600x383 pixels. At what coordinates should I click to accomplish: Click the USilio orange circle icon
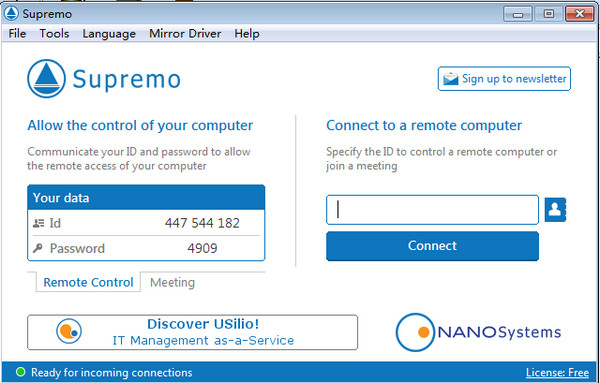69,331
